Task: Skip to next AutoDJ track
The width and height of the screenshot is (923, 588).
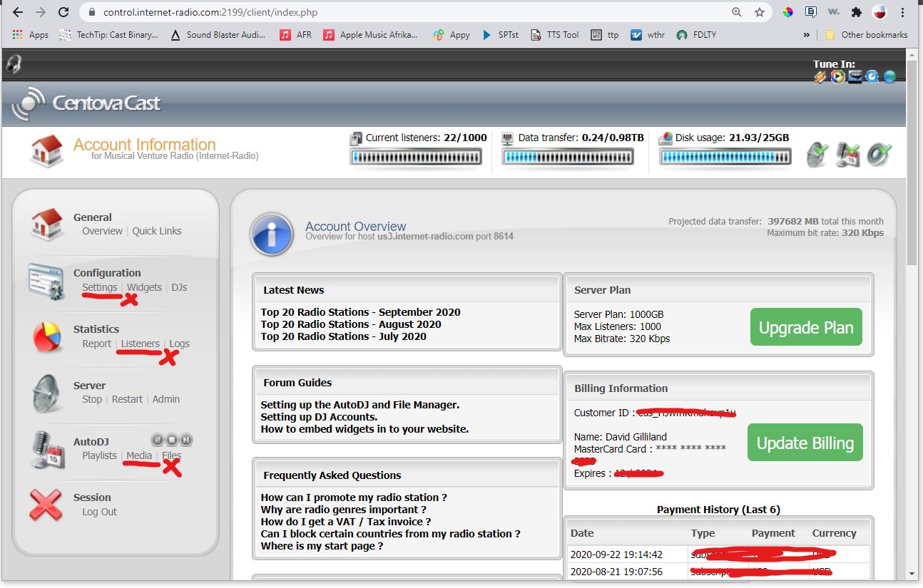Action: pos(185,440)
